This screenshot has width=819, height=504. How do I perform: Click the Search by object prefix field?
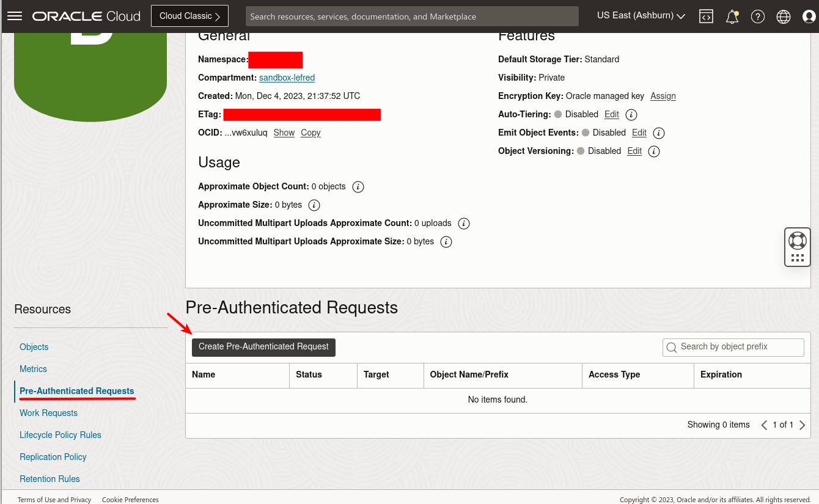733,347
